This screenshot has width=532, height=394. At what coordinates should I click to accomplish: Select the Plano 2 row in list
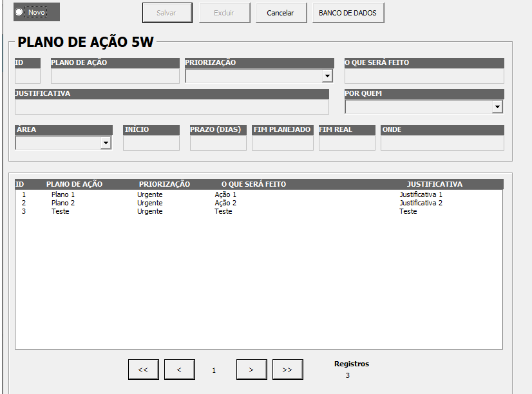63,203
